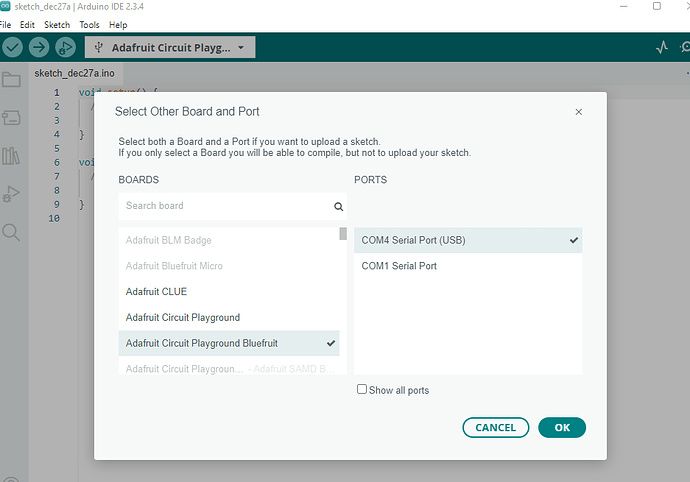Screen dimensions: 690x482
Task: Click the magnifier icon in board search
Action: click(338, 207)
